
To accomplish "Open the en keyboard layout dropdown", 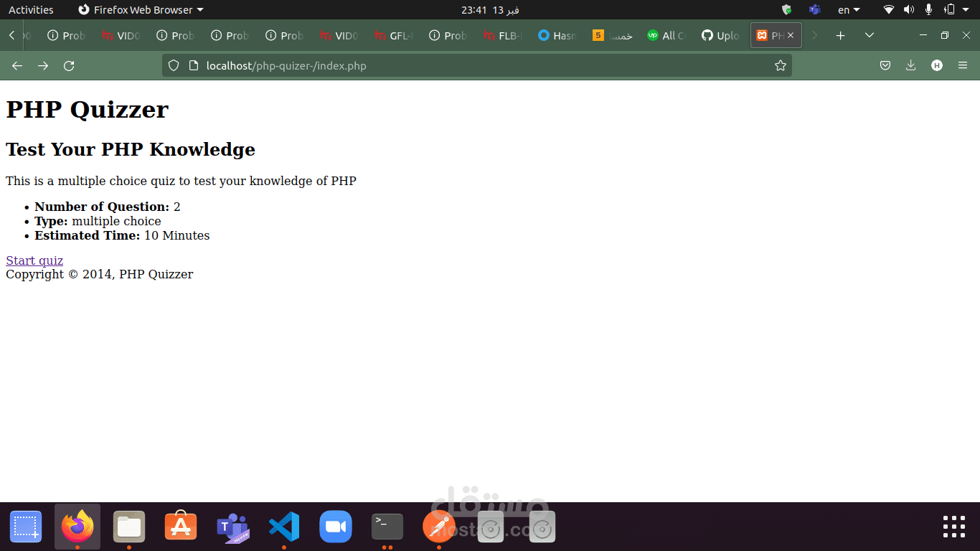I will [x=849, y=9].
